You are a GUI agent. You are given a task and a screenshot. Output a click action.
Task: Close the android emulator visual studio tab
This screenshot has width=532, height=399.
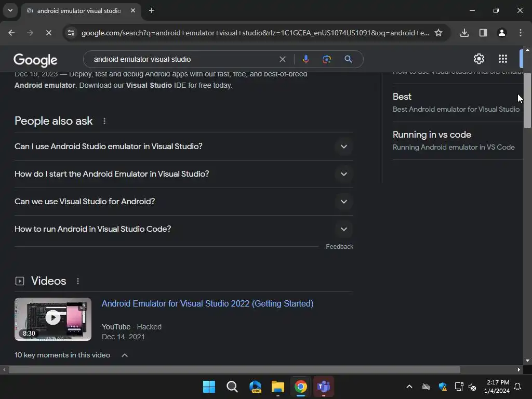(x=133, y=10)
